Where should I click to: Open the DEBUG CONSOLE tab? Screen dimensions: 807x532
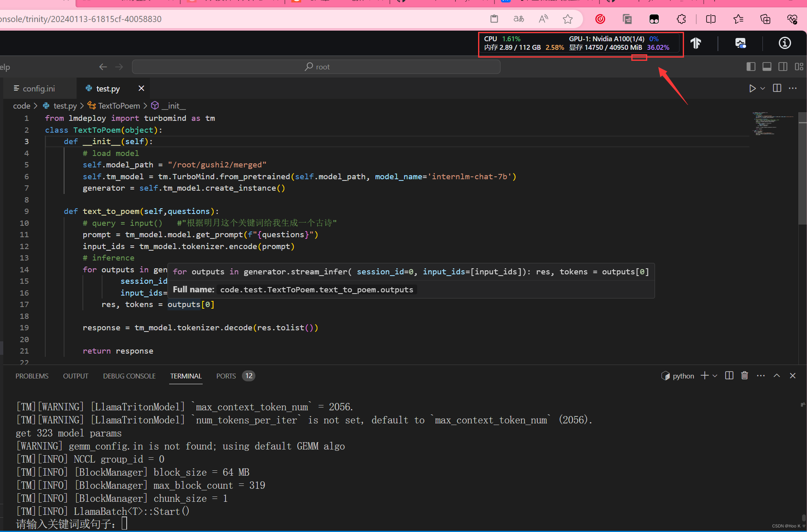(129, 376)
